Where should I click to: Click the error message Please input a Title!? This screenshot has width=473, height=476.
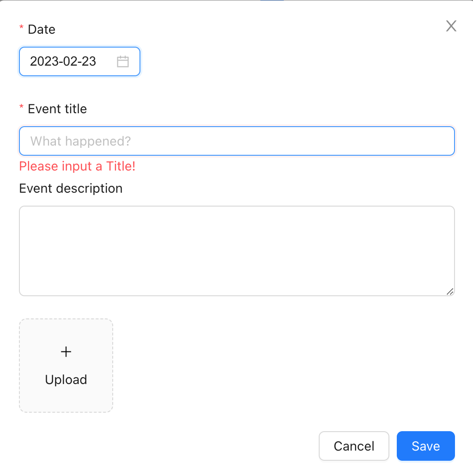(x=77, y=166)
